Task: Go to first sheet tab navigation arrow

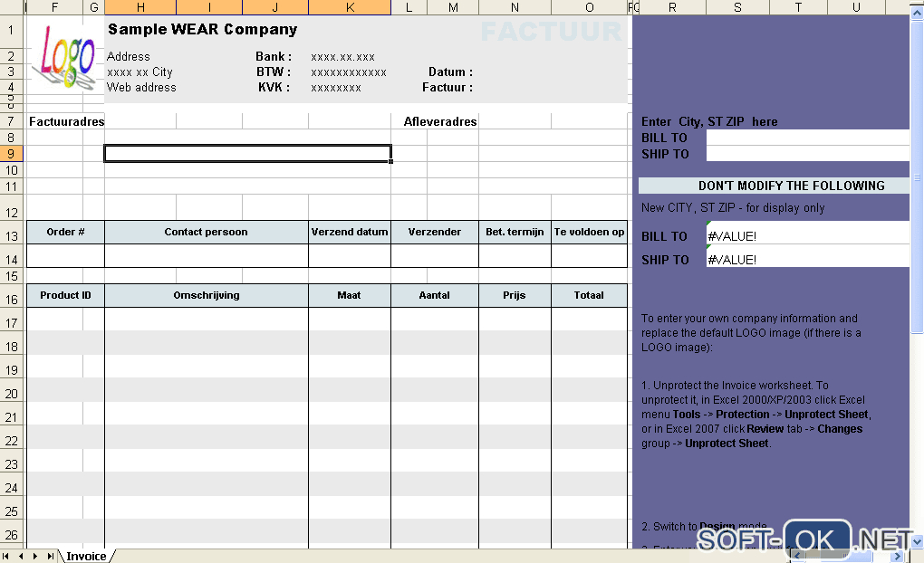Action: 6,556
